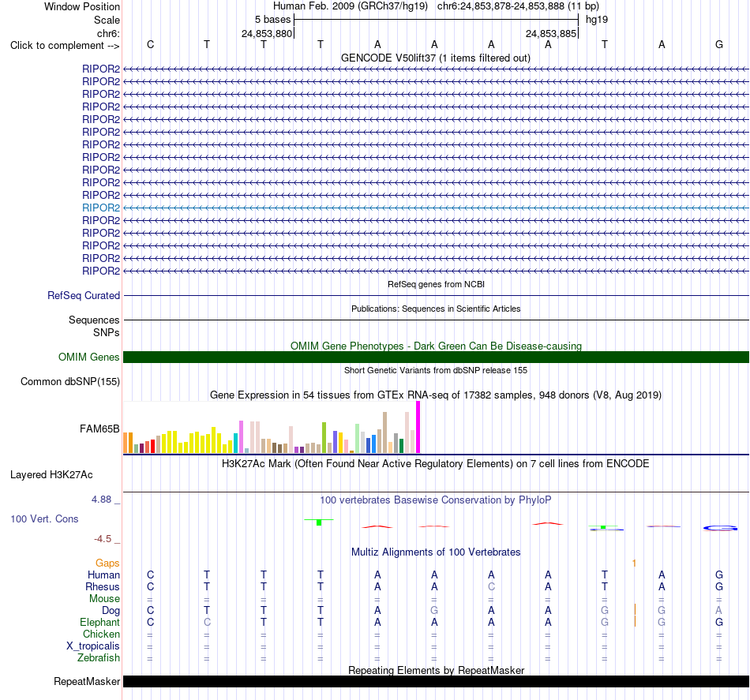This screenshot has width=750, height=700.
Task: Click the 'Click to complement -->' label
Action: click(65, 46)
